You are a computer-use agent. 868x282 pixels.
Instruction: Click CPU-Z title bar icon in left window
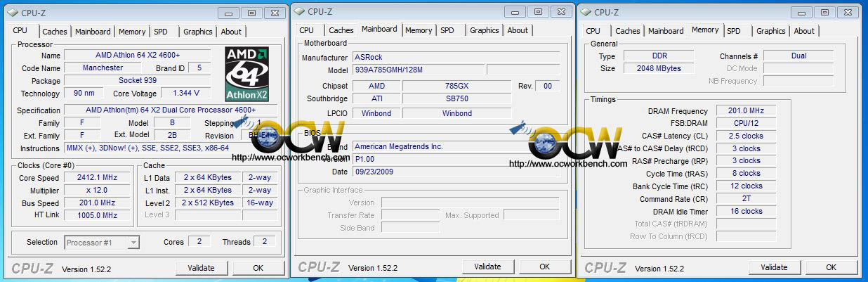pos(13,12)
